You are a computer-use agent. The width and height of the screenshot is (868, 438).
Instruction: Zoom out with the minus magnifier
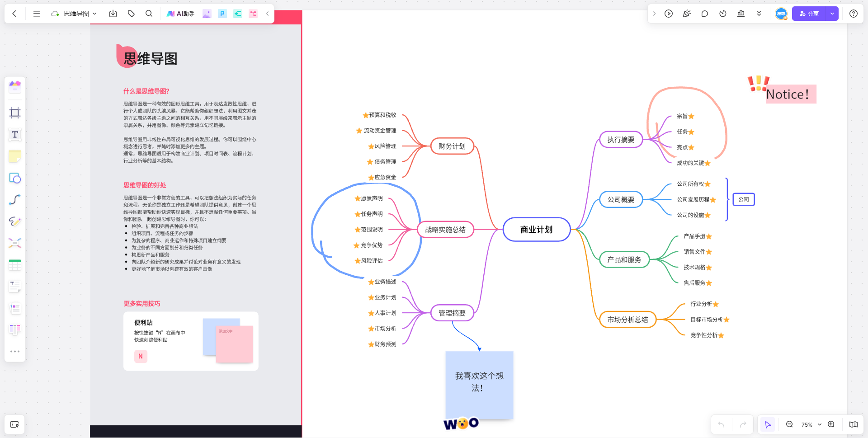[789, 424]
